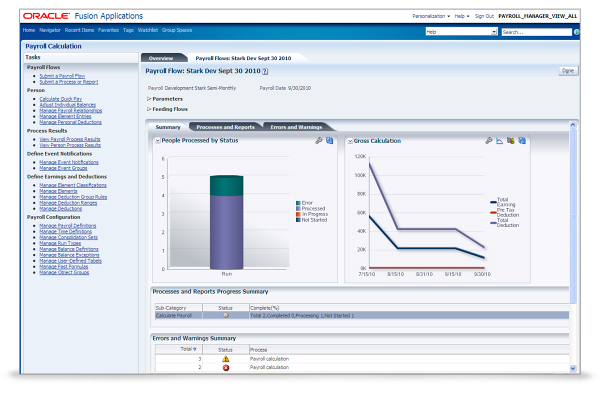Click the Error legend color swatch
The width and height of the screenshot is (600, 400).
[298, 203]
